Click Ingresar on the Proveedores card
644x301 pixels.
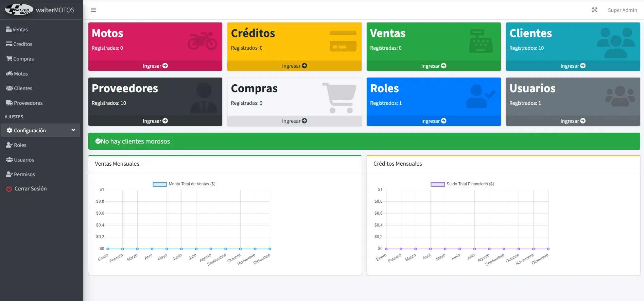pos(155,121)
